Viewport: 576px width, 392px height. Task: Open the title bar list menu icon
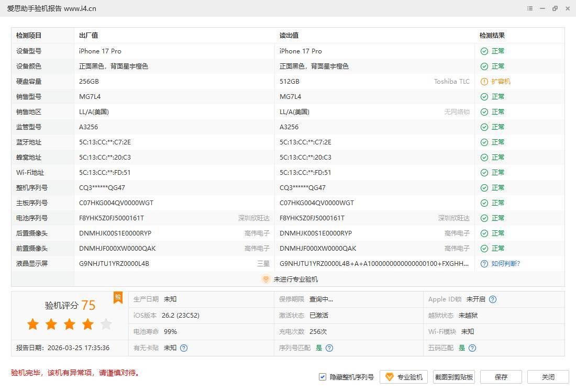click(530, 8)
